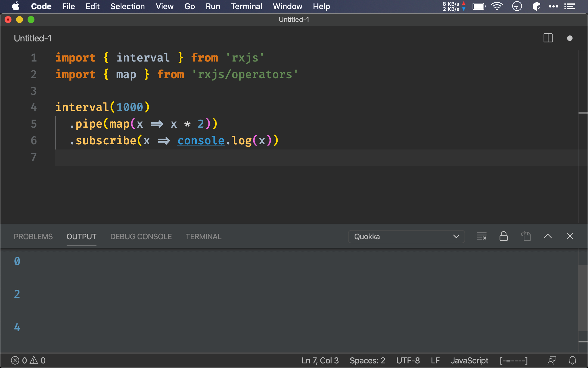Image resolution: width=588 pixels, height=368 pixels.
Task: Open the feedback icon in status bar
Action: click(552, 361)
